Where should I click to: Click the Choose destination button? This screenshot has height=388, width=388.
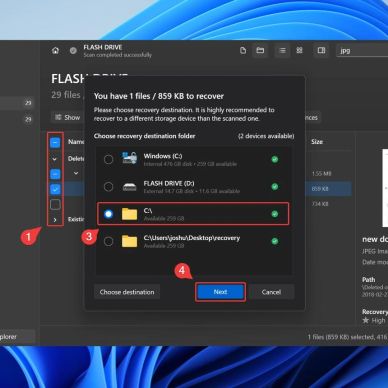click(127, 292)
